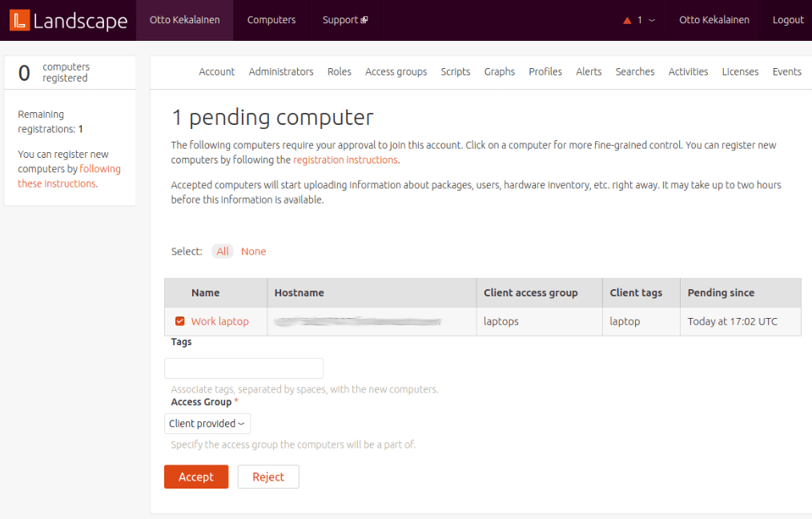Viewport: 812px width, 519px height.
Task: Switch to the Computers tab
Action: click(271, 20)
